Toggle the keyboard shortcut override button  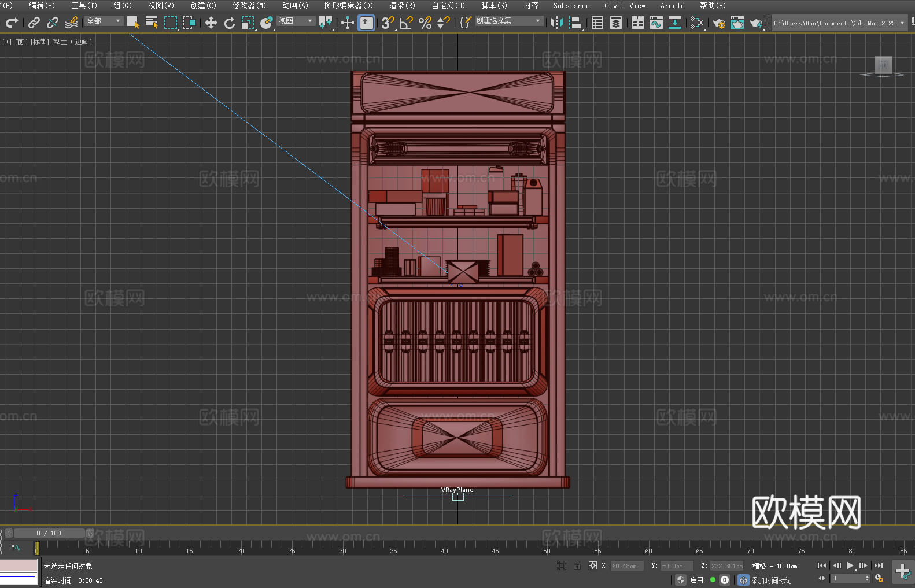pos(366,23)
